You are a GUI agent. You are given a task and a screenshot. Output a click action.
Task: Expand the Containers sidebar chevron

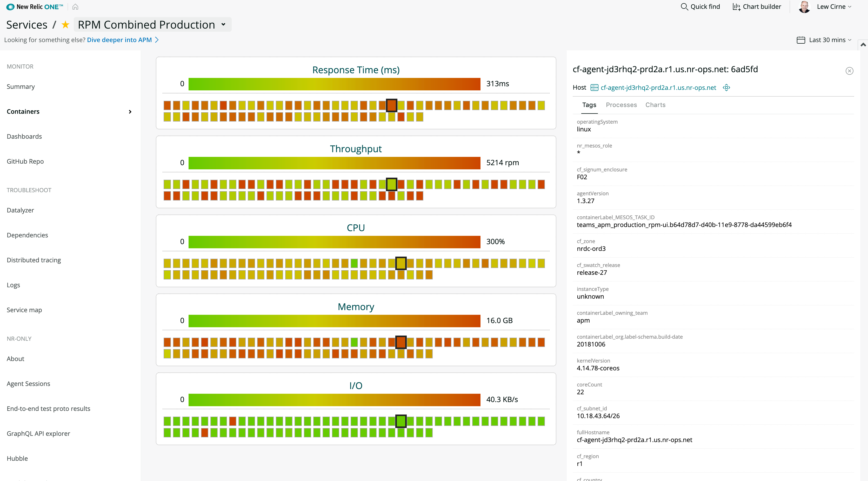130,112
